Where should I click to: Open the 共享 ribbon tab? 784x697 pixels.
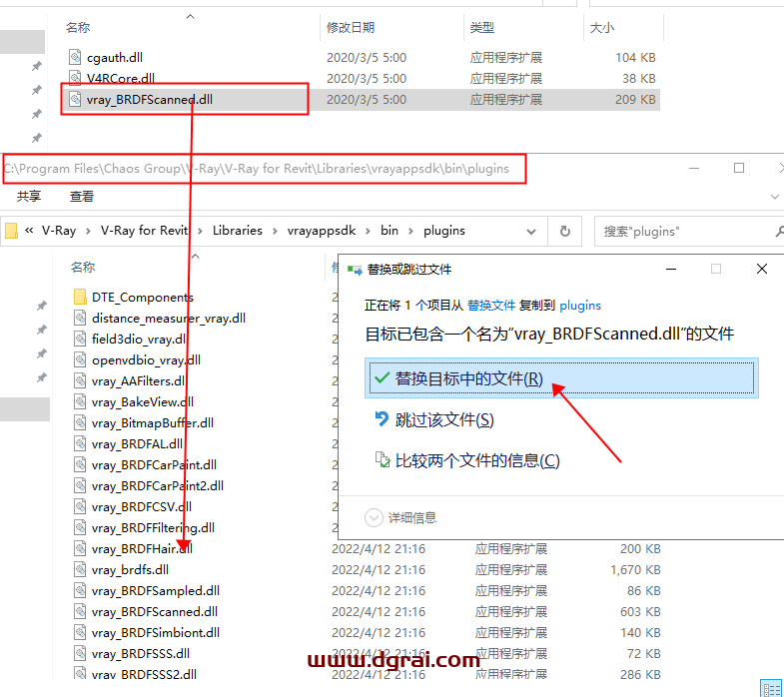29,197
